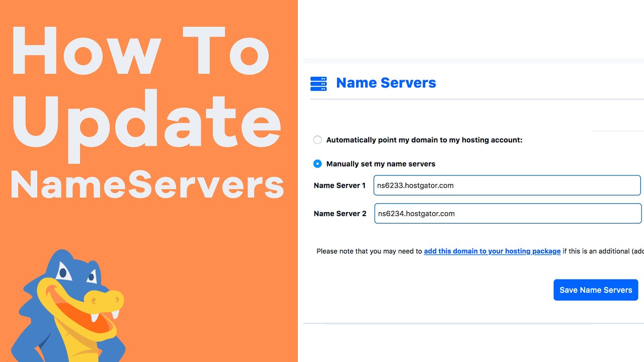644x362 pixels.
Task: Click the Name Servers heading text
Action: point(386,83)
